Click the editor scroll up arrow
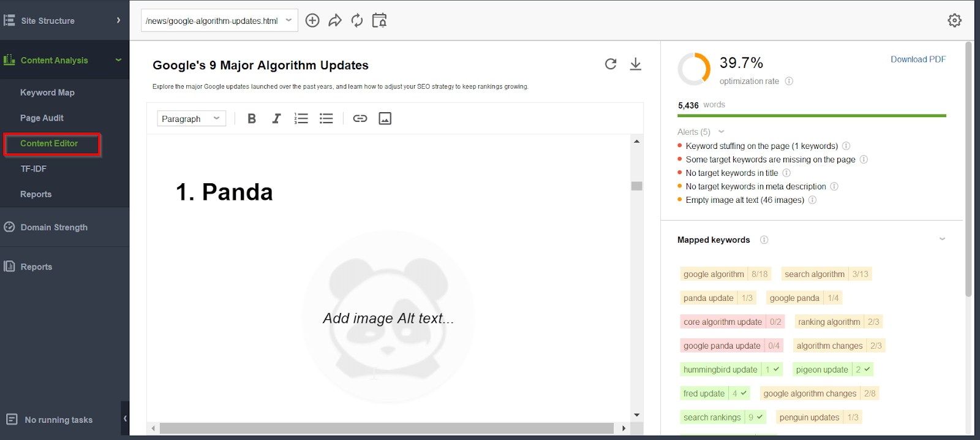This screenshot has width=980, height=440. (637, 141)
